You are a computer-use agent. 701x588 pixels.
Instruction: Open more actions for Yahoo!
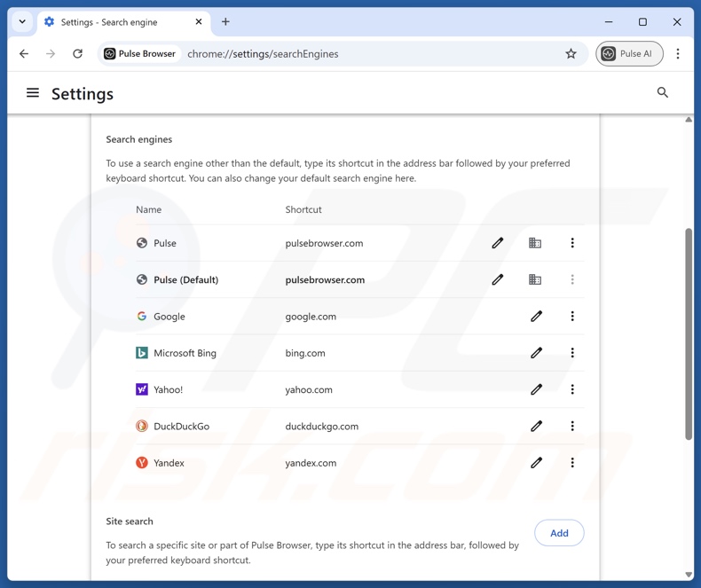(x=572, y=389)
